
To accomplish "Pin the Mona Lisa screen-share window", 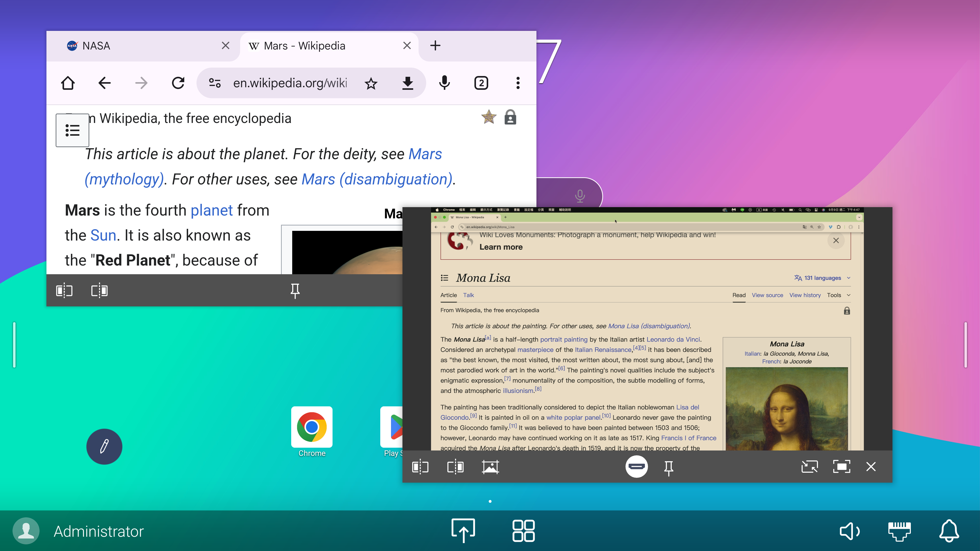I will click(668, 467).
